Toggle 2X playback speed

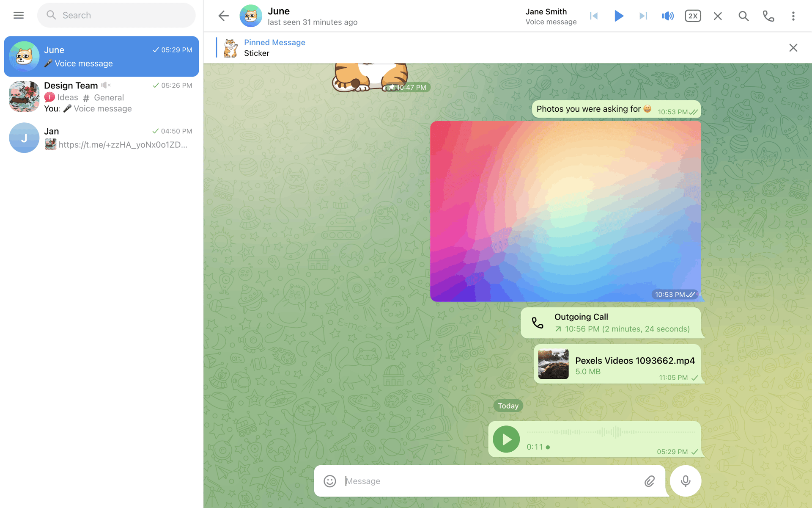pyautogui.click(x=693, y=16)
